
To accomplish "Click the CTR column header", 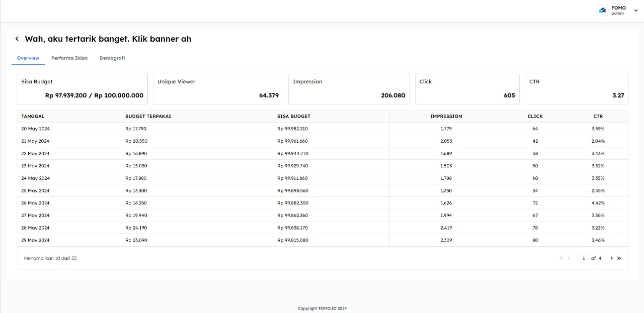I will (598, 117).
